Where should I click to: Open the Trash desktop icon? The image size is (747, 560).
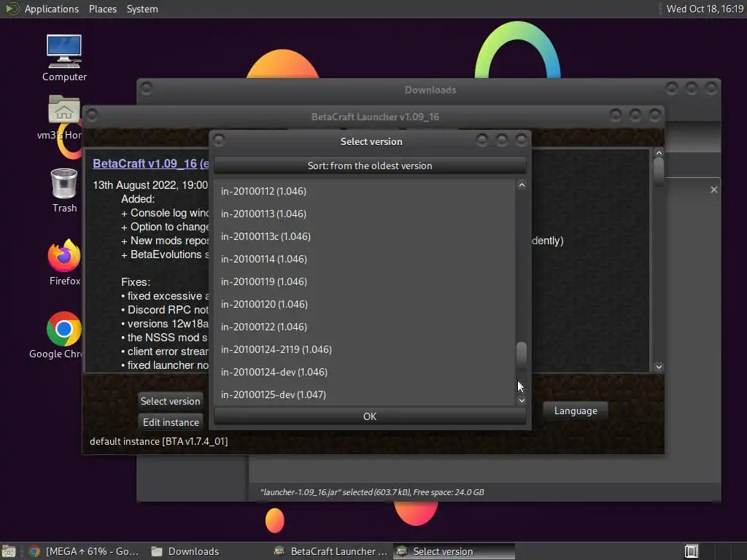point(64,190)
